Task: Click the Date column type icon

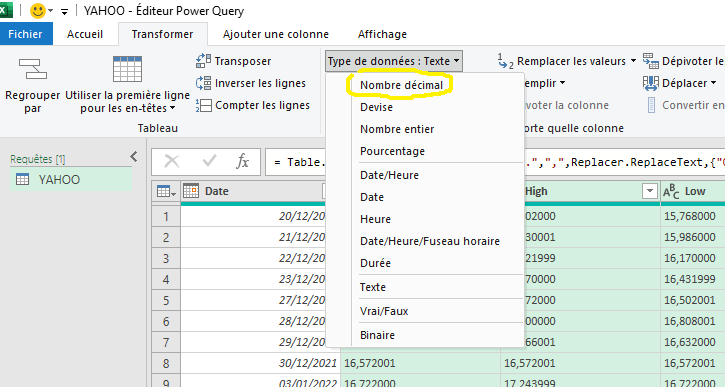Action: pos(191,190)
